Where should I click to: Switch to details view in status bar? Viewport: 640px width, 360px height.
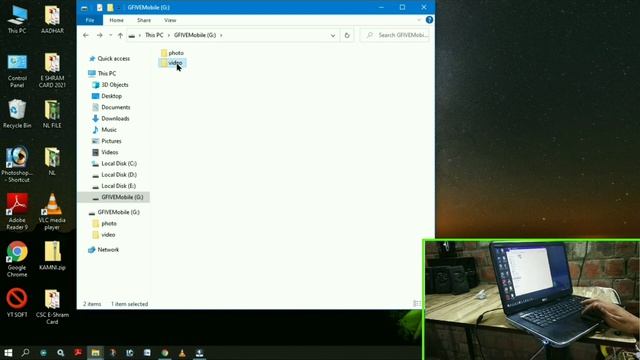pos(416,304)
